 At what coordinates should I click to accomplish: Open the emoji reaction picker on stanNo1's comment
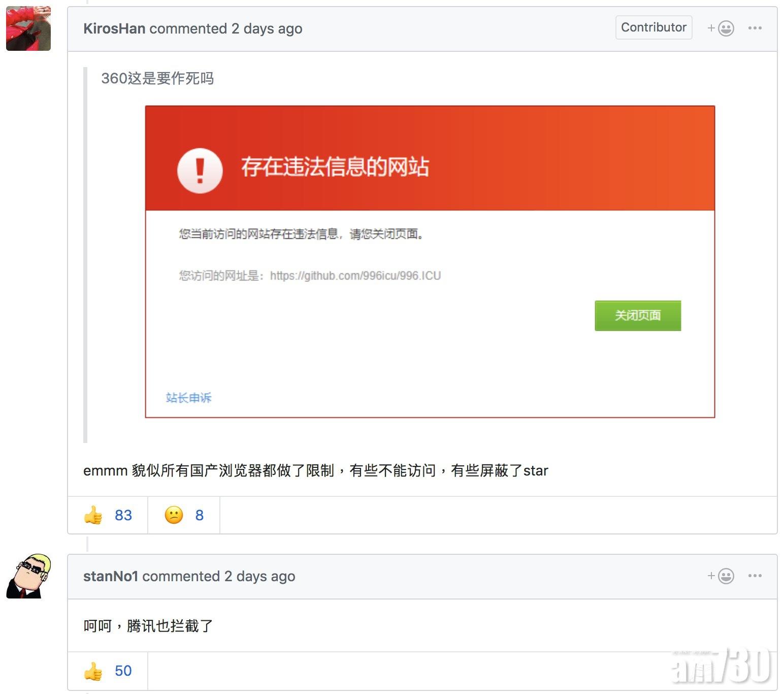(723, 576)
